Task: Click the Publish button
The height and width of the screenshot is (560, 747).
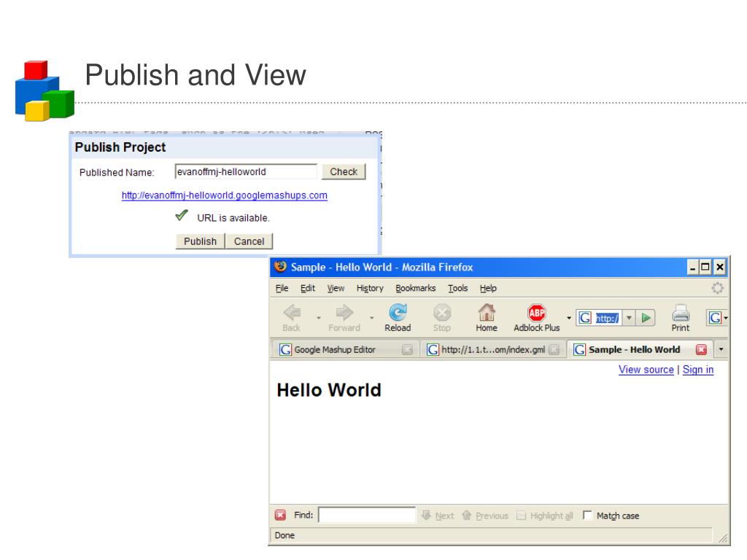Action: (x=200, y=241)
